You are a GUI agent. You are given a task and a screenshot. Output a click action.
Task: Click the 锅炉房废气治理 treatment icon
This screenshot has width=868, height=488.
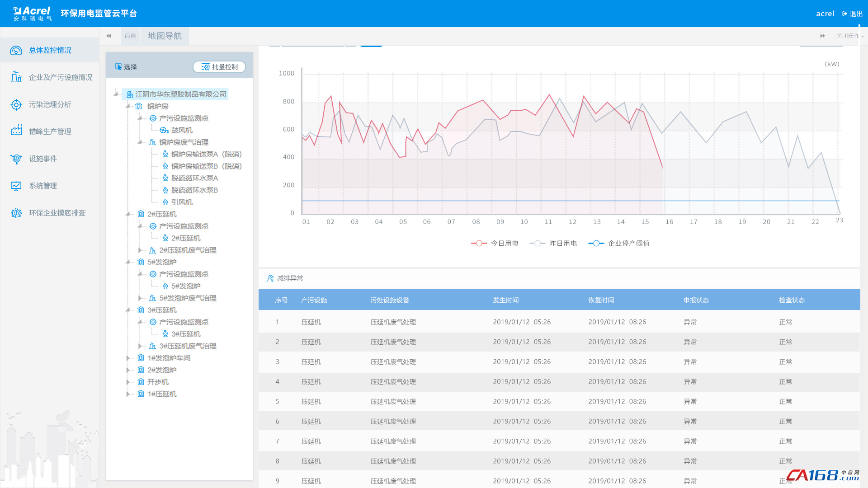[x=152, y=142]
